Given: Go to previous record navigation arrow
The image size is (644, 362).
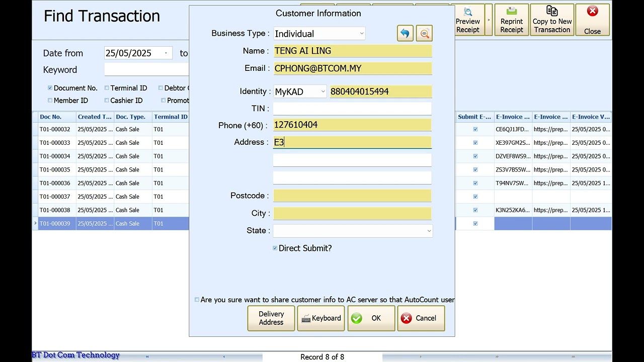Looking at the screenshot, I should coord(224,357).
